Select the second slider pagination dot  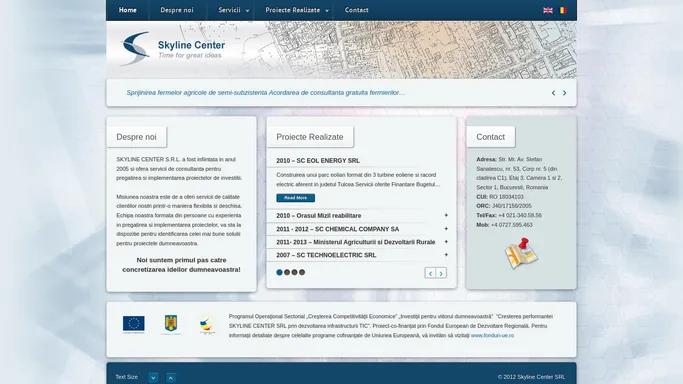point(287,272)
